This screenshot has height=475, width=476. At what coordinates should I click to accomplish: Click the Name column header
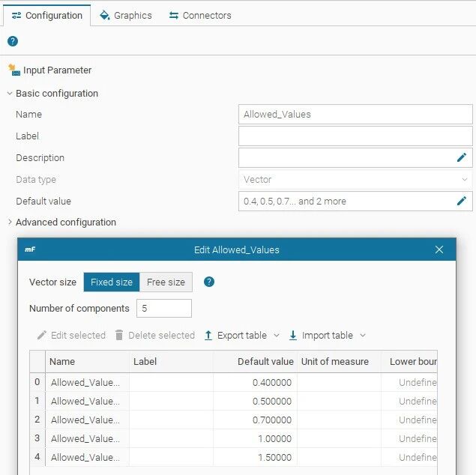click(x=88, y=362)
